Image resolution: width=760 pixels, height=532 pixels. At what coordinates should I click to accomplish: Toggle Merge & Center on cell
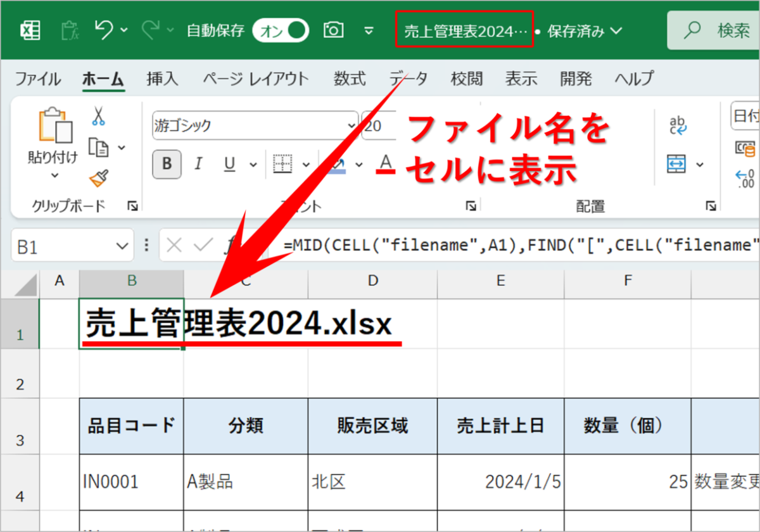(x=676, y=163)
